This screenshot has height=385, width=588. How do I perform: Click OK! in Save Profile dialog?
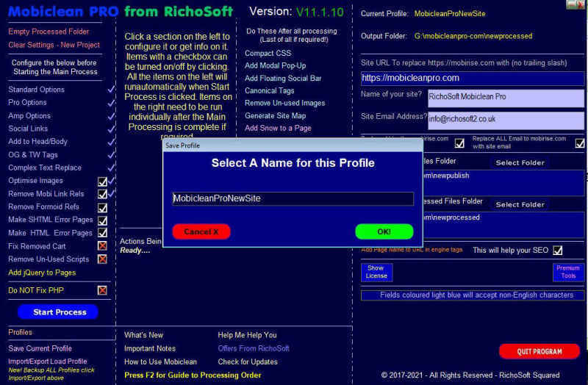[384, 231]
